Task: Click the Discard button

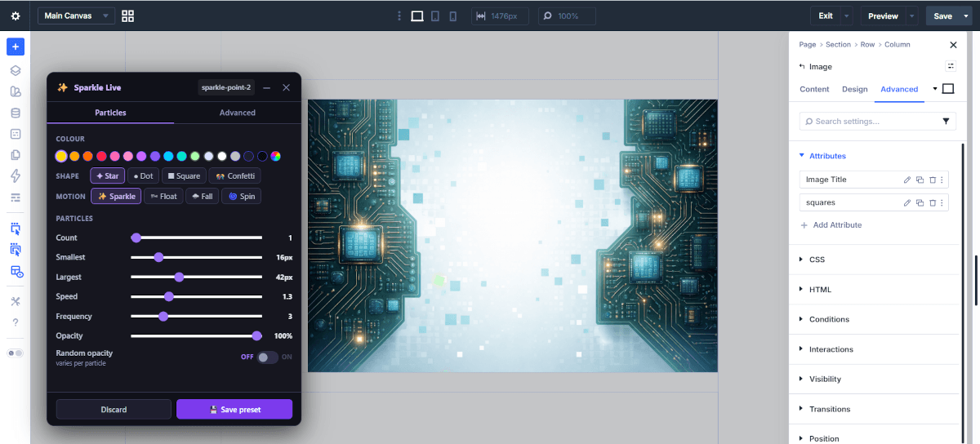Action: point(114,409)
